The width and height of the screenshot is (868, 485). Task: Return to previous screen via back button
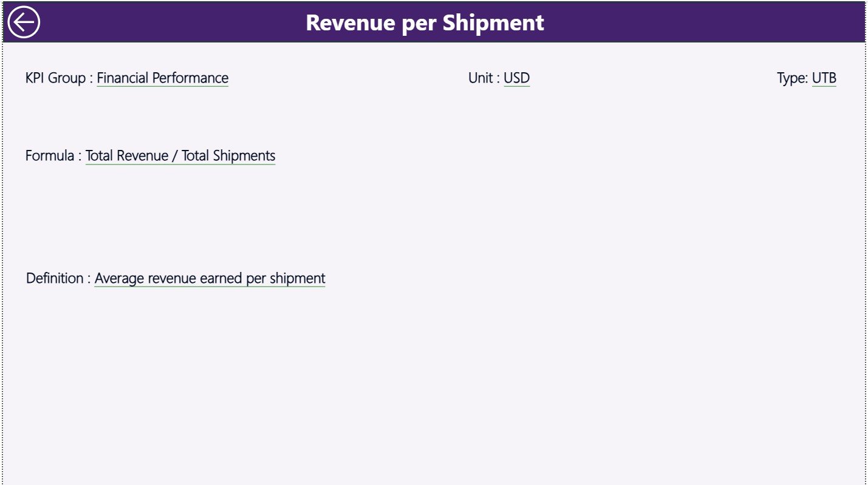coord(24,22)
